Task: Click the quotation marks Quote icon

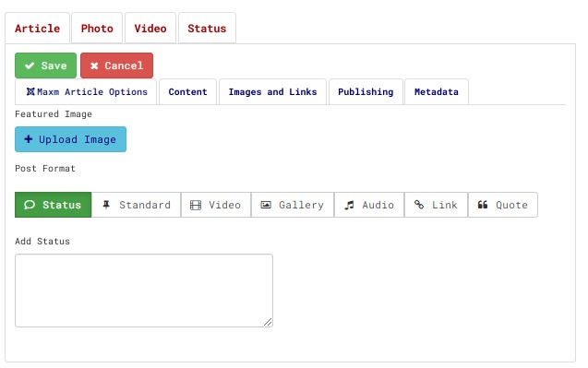Action: (x=483, y=205)
